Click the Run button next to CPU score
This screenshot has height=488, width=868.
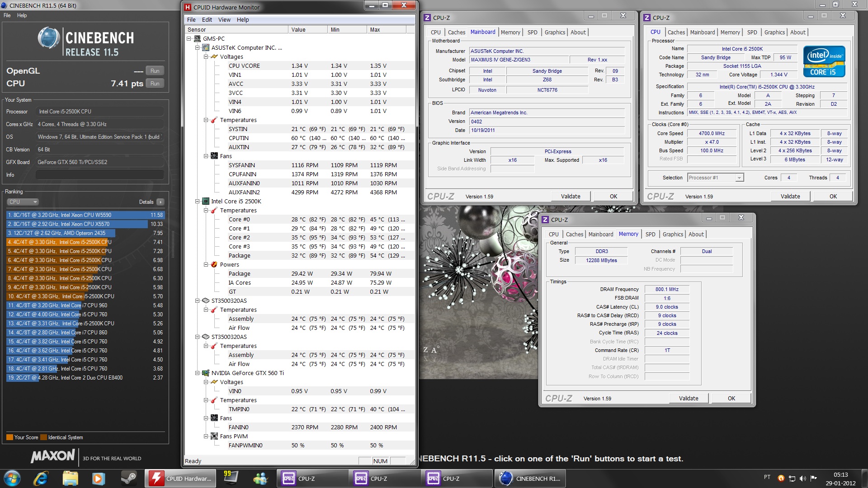click(x=155, y=83)
